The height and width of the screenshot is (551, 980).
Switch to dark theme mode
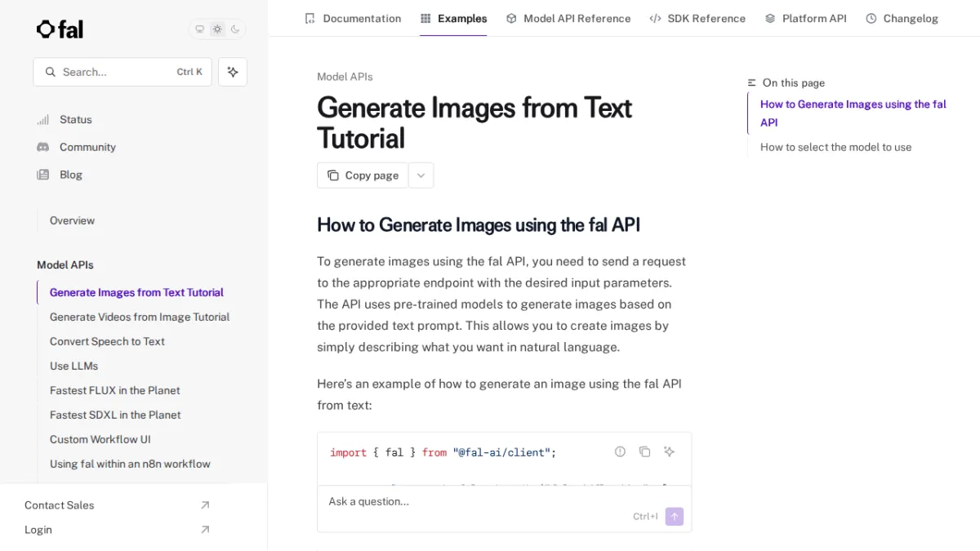[x=235, y=29]
